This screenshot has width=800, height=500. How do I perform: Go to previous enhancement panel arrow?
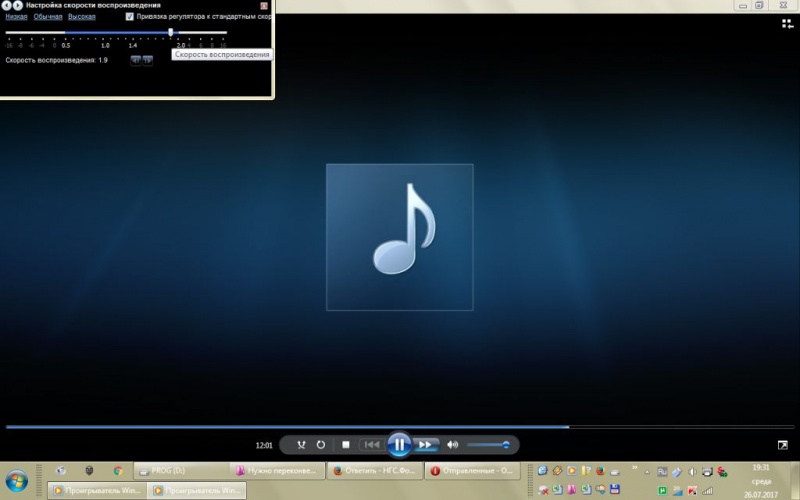6,6
